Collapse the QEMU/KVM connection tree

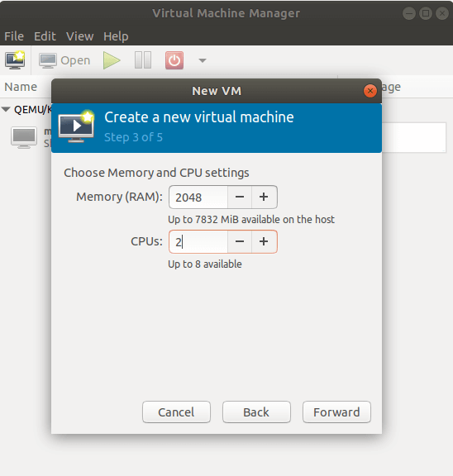6,109
